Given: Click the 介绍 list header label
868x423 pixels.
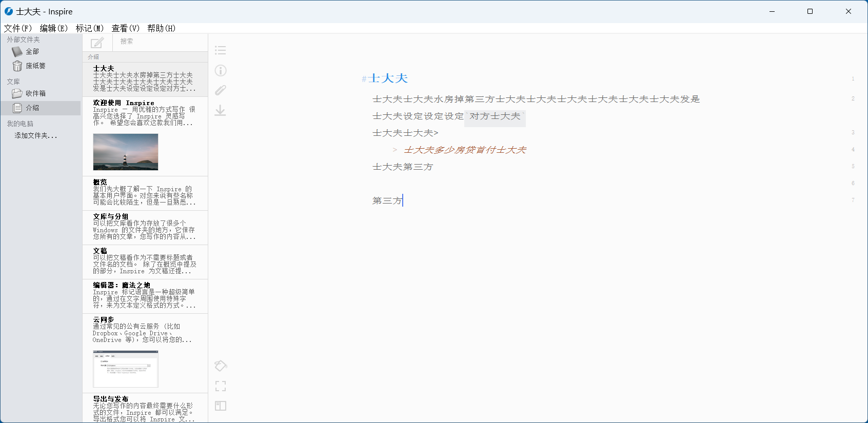Looking at the screenshot, I should 93,57.
